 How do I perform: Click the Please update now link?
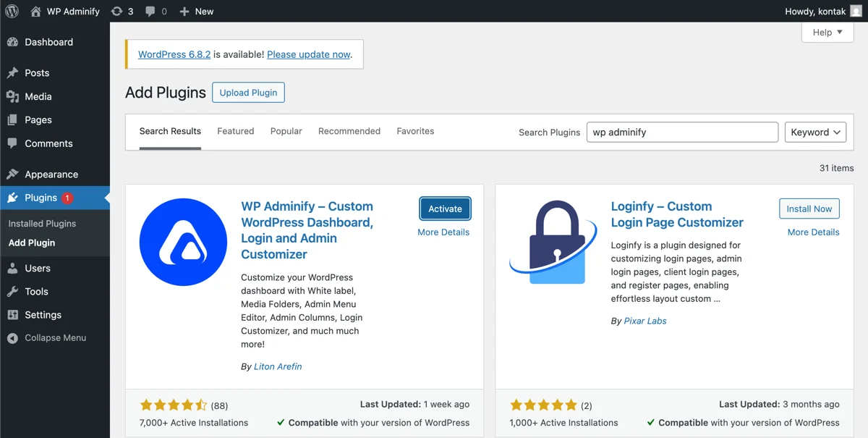tap(310, 54)
